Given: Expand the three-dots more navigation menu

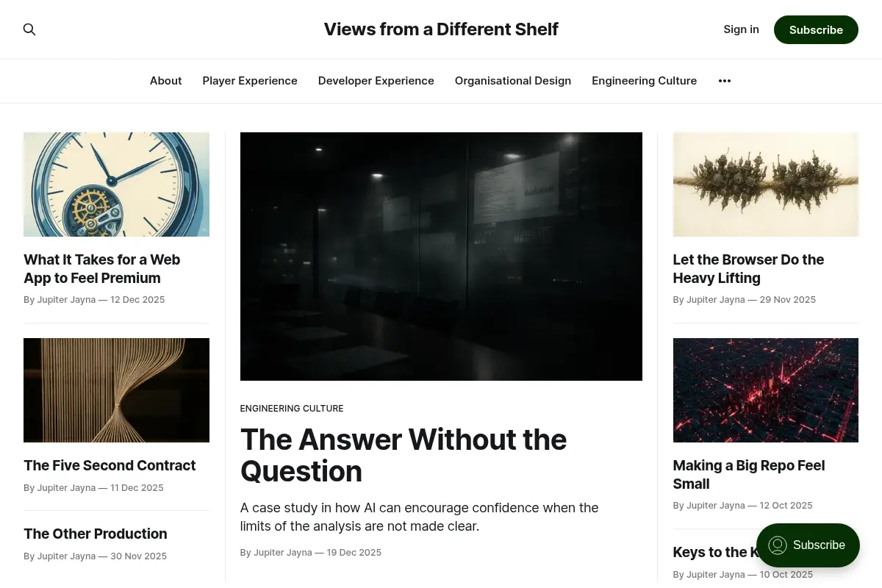Looking at the screenshot, I should point(725,81).
